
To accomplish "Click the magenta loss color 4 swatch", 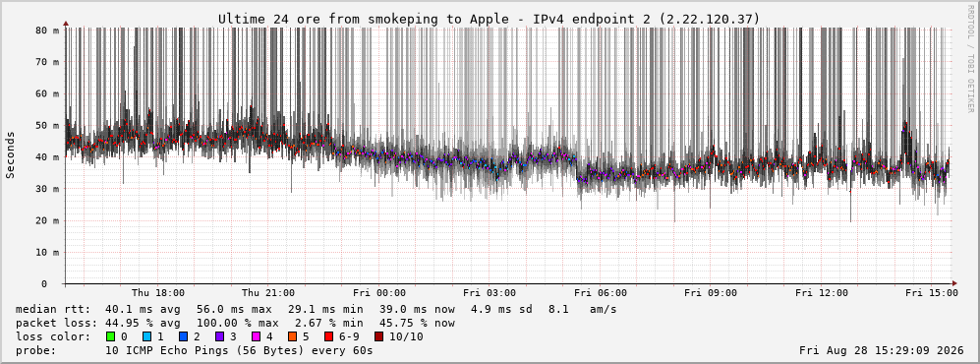I will point(256,336).
